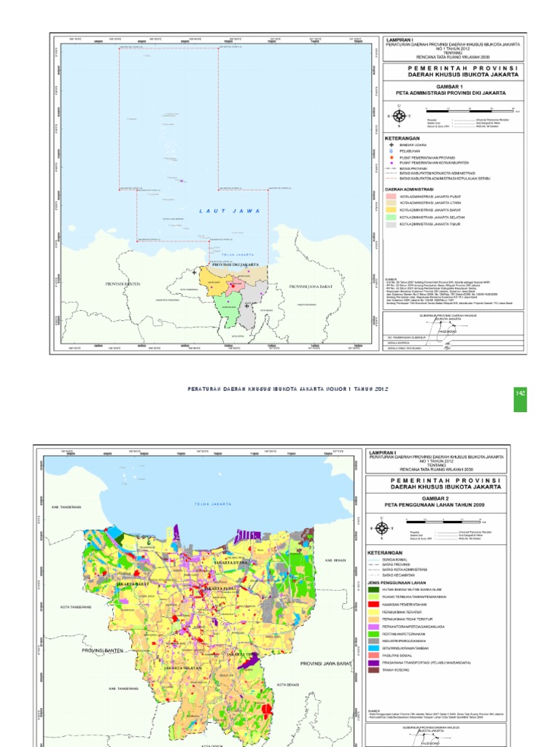Click 'JENIS PENGGUNAAN LAHAN' legend heading
The height and width of the screenshot is (747, 560).
(x=396, y=583)
